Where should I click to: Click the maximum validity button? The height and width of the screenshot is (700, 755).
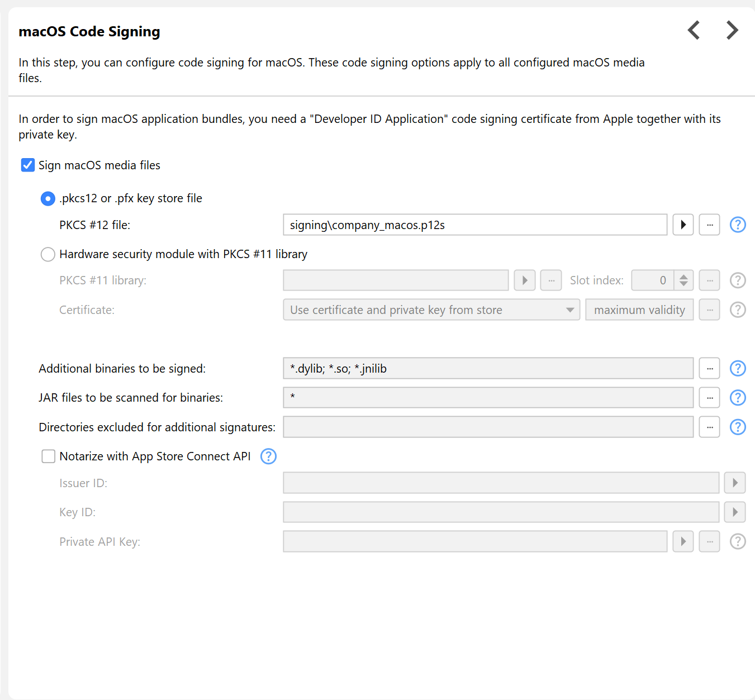[639, 310]
